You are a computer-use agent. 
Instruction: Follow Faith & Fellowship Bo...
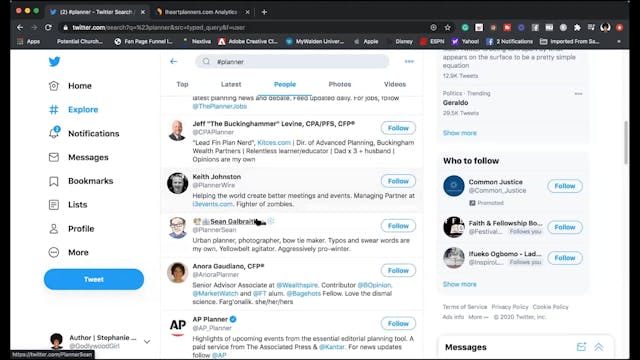(564, 227)
